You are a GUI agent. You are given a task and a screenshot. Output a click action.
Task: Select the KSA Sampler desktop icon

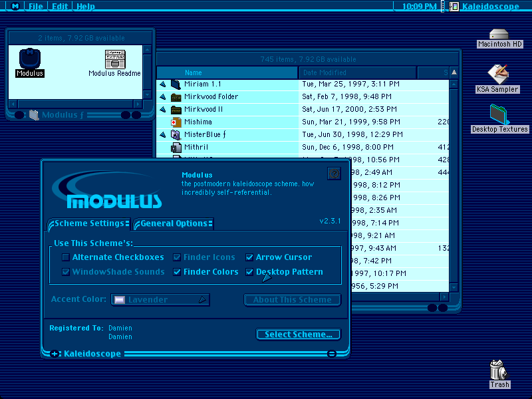click(498, 74)
